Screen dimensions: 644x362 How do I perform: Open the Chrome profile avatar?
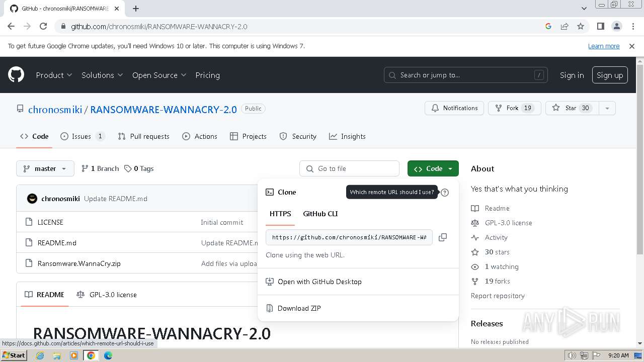tap(616, 26)
